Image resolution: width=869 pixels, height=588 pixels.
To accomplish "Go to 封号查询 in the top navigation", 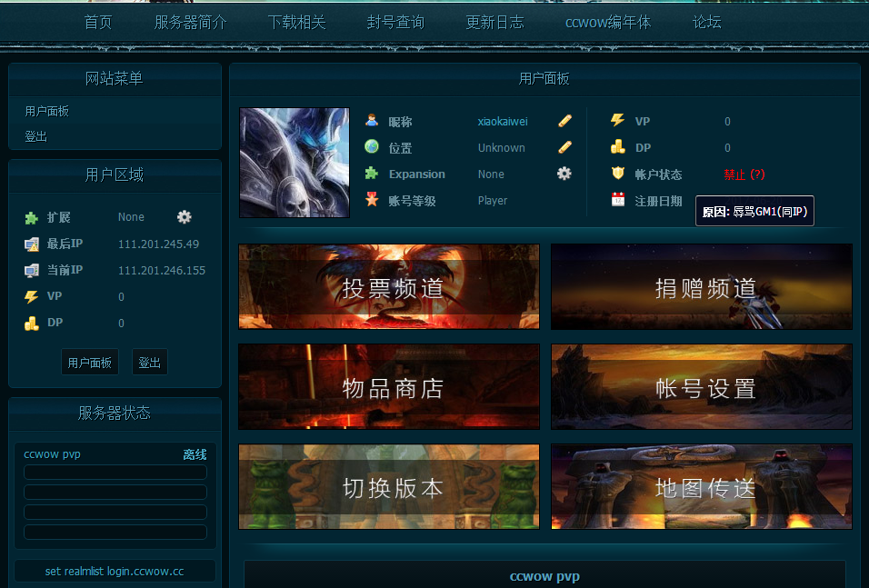I will 395,23.
